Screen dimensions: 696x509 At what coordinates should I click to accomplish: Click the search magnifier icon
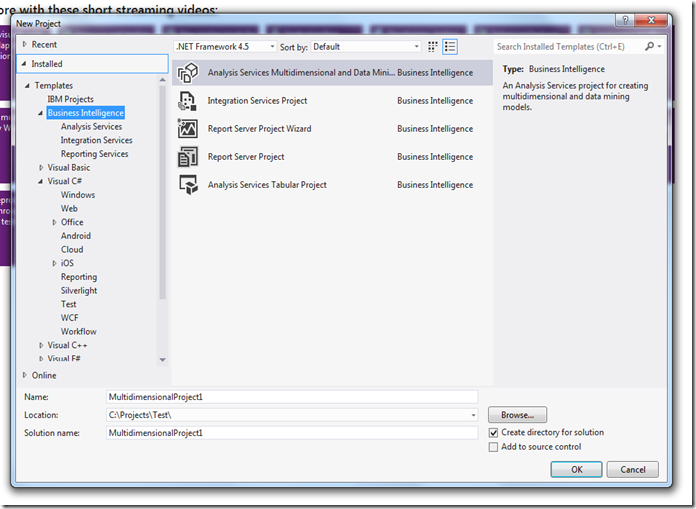pyautogui.click(x=649, y=46)
